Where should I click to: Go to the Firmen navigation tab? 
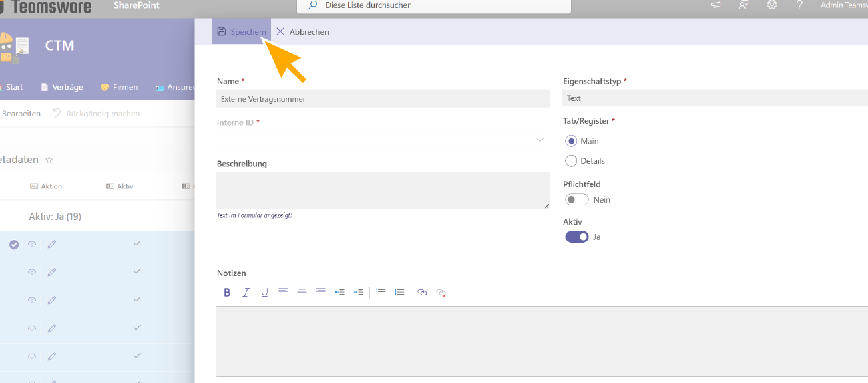coord(119,87)
